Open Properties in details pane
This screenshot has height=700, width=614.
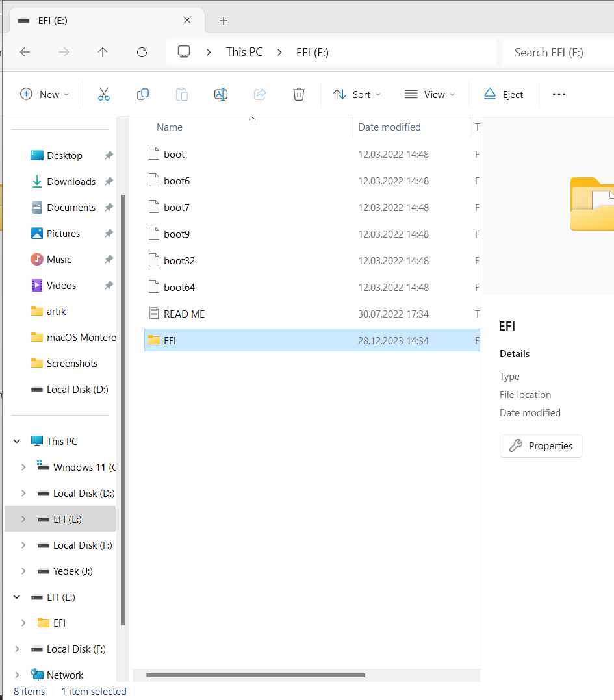541,446
